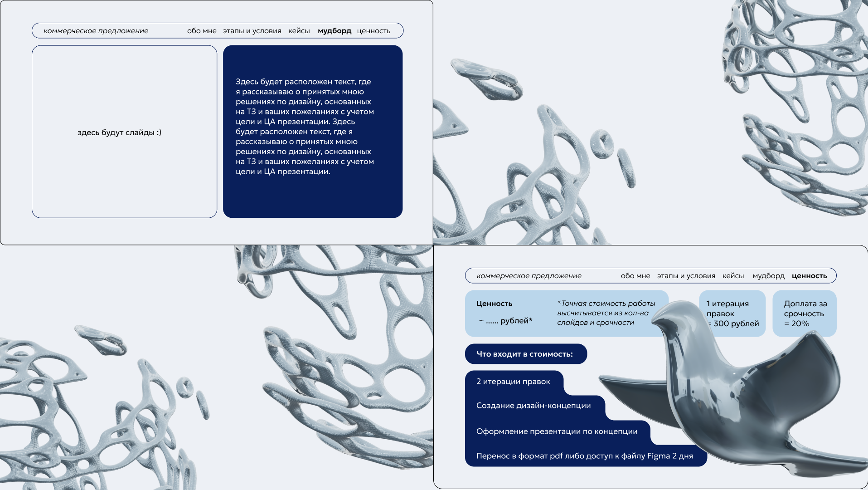Click "коммерческое предложение" title on moodboard slide
This screenshot has width=868, height=490.
point(96,31)
